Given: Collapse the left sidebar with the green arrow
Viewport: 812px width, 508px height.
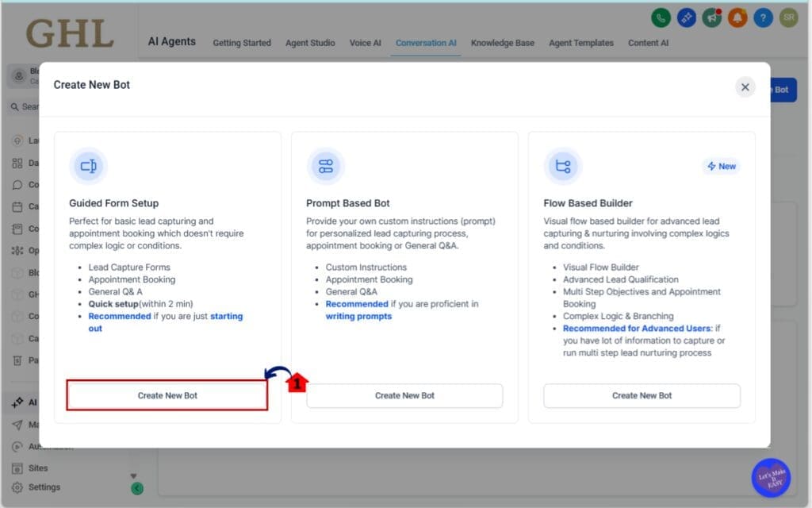Looking at the screenshot, I should click(136, 487).
